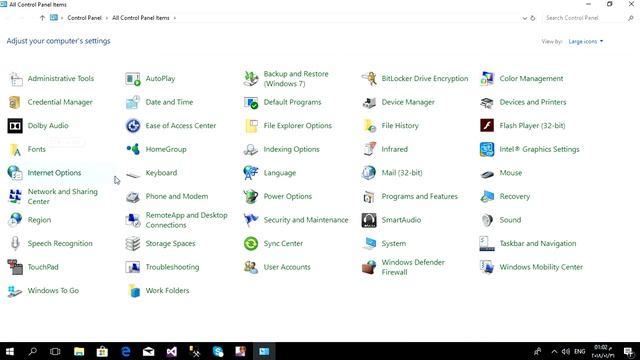Click the Windows Mobility Center link

(x=541, y=267)
